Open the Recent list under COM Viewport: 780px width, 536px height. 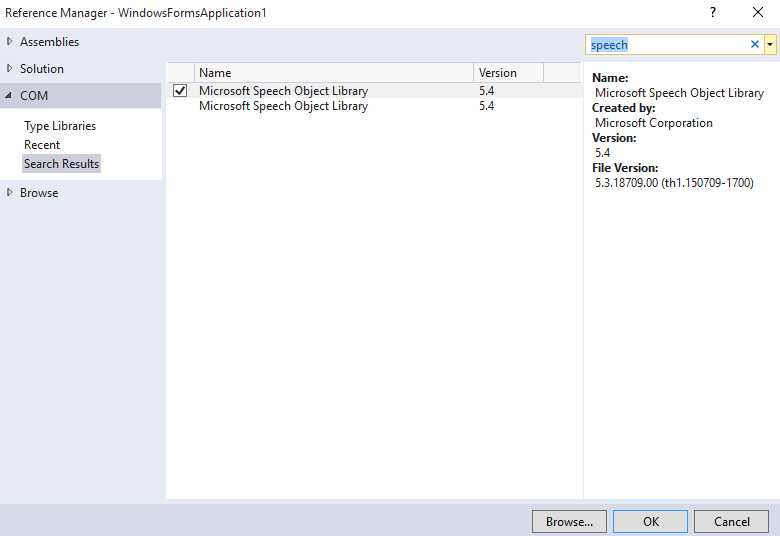pos(42,145)
